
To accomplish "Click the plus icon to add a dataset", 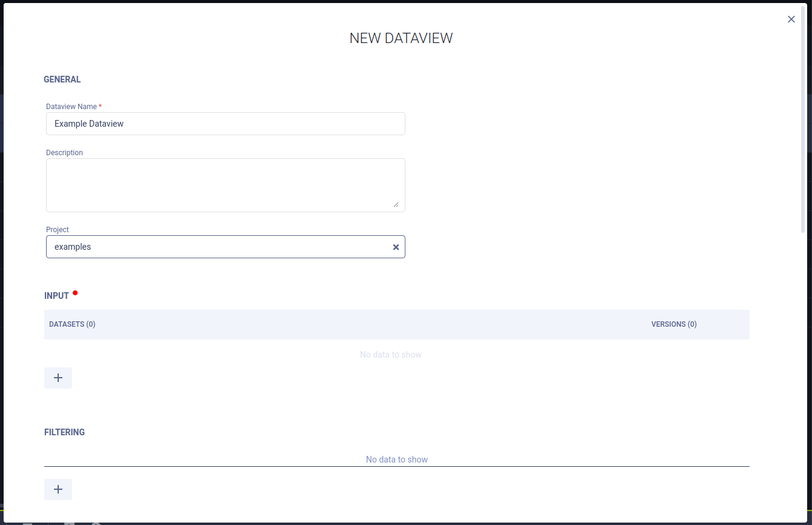I will [x=58, y=378].
